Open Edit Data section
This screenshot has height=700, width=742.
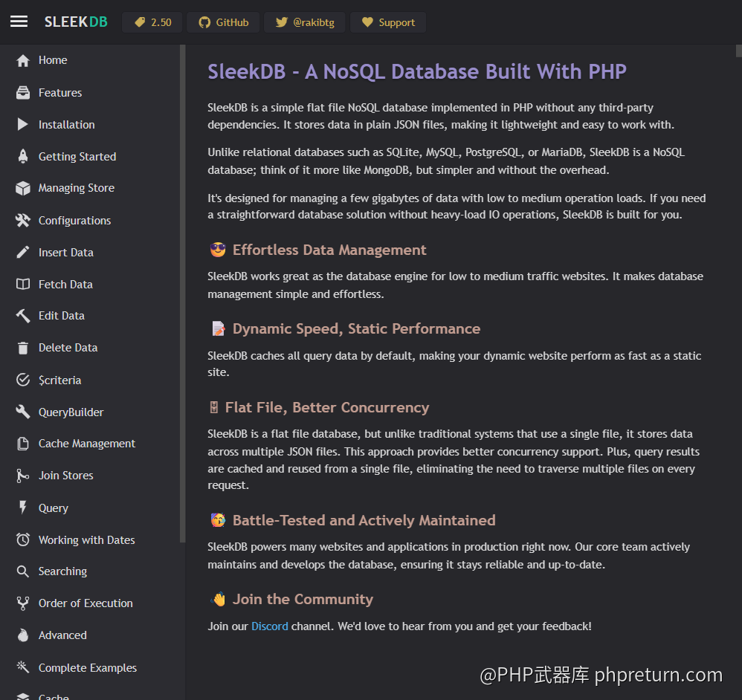point(62,316)
